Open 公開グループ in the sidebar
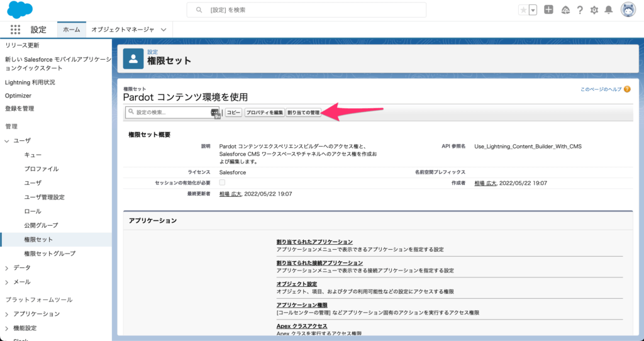 point(41,225)
